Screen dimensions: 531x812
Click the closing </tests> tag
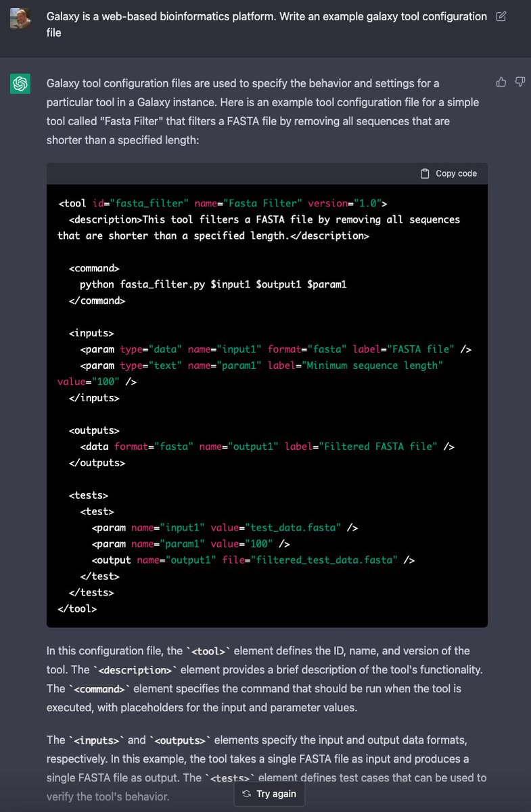pos(91,593)
